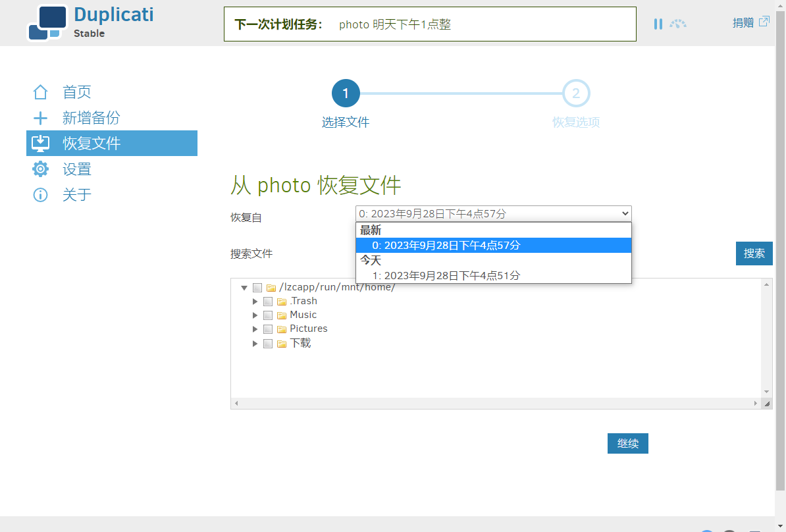The image size is (786, 532).
Task: Check the Music folder checkbox
Action: click(x=268, y=315)
